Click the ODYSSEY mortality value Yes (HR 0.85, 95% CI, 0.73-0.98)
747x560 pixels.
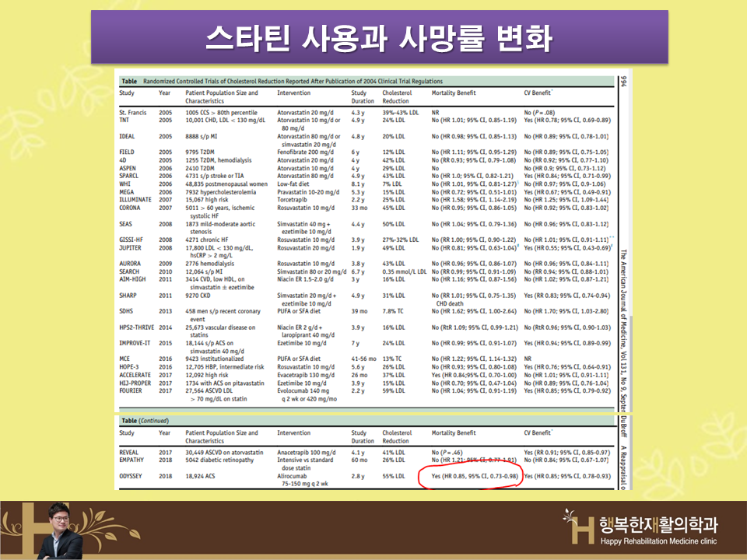pyautogui.click(x=475, y=476)
